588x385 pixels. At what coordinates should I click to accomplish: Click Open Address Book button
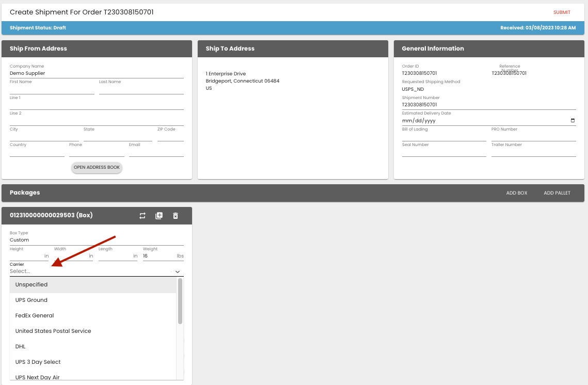[x=97, y=168]
